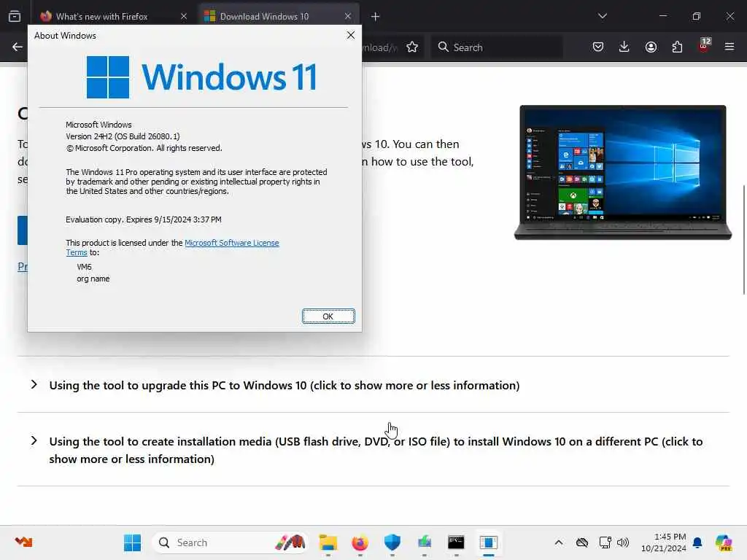
Task: Open the Copilot preview icon in taskbar
Action: (723, 542)
